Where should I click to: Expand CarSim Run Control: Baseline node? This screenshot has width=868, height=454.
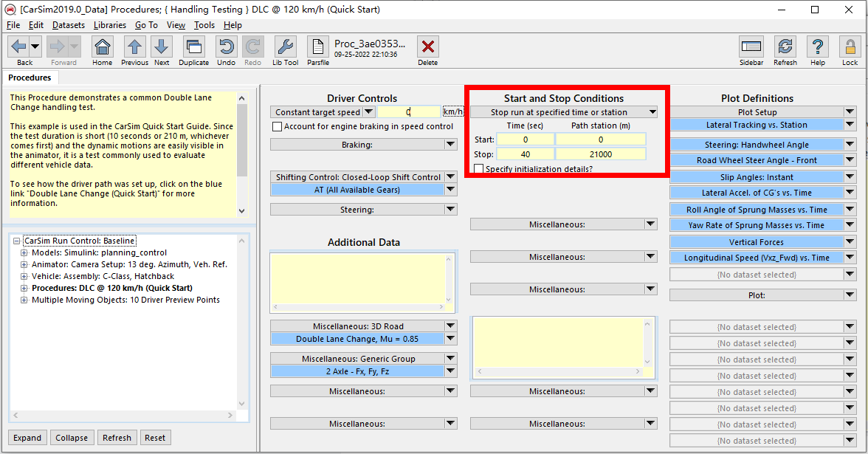tap(16, 241)
